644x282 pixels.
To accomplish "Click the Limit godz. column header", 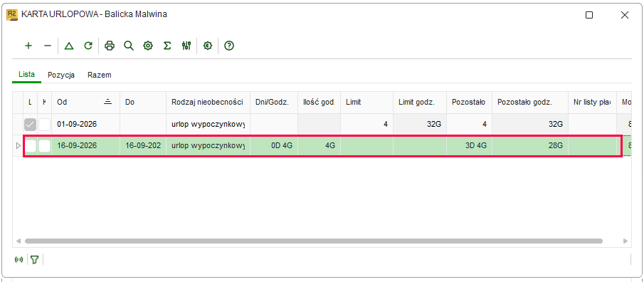I will [420, 103].
